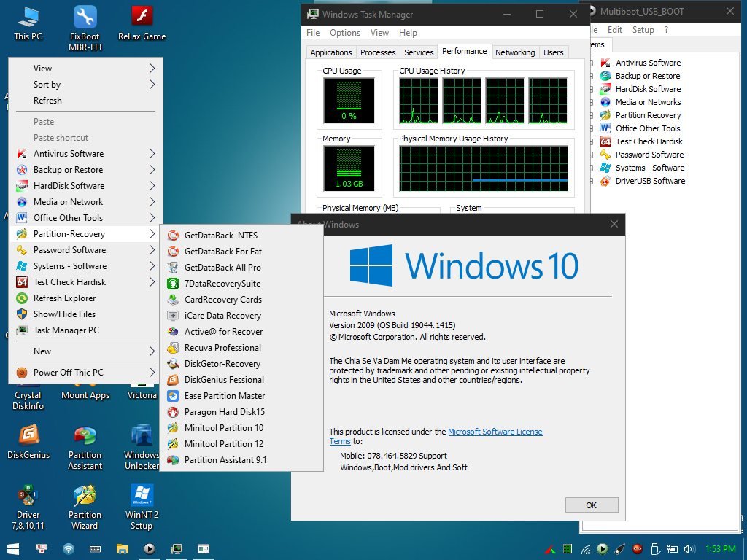Select Media or Networks in Multiboot list
This screenshot has width=747, height=560.
tap(648, 102)
